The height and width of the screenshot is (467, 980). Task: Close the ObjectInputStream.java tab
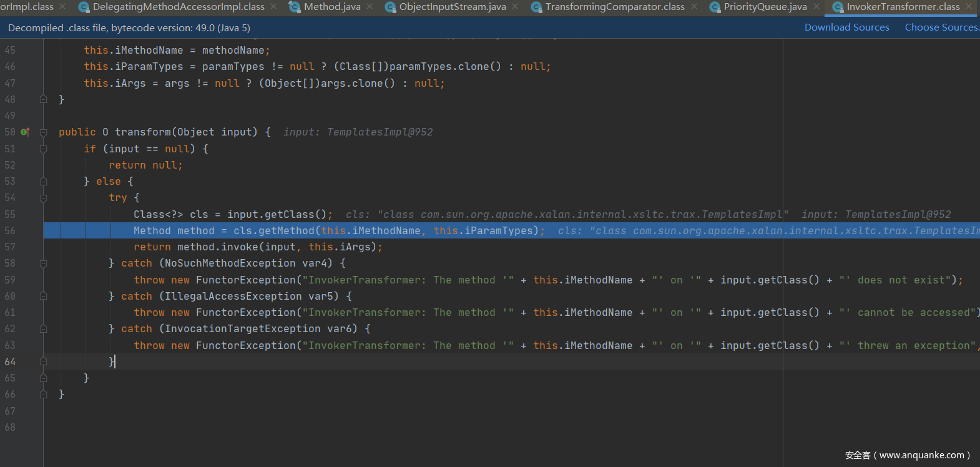click(x=515, y=6)
